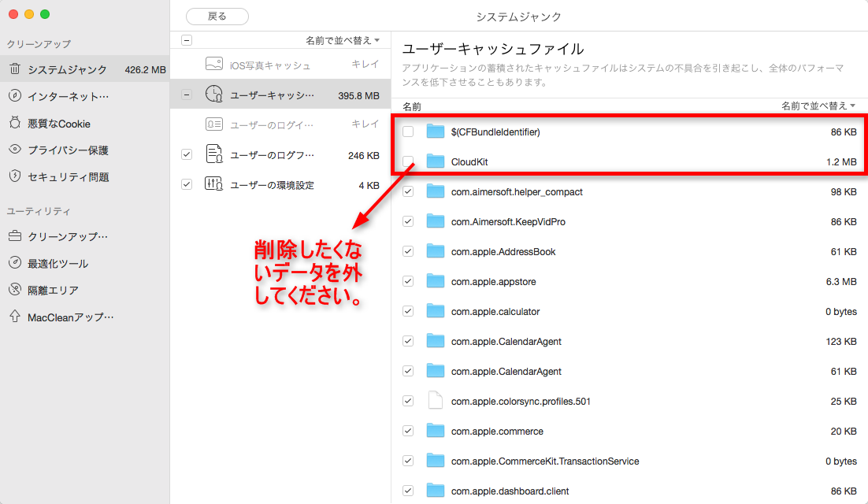This screenshot has height=504, width=868.
Task: Uncheck com.apple.AddressBook checkbox
Action: 408,251
